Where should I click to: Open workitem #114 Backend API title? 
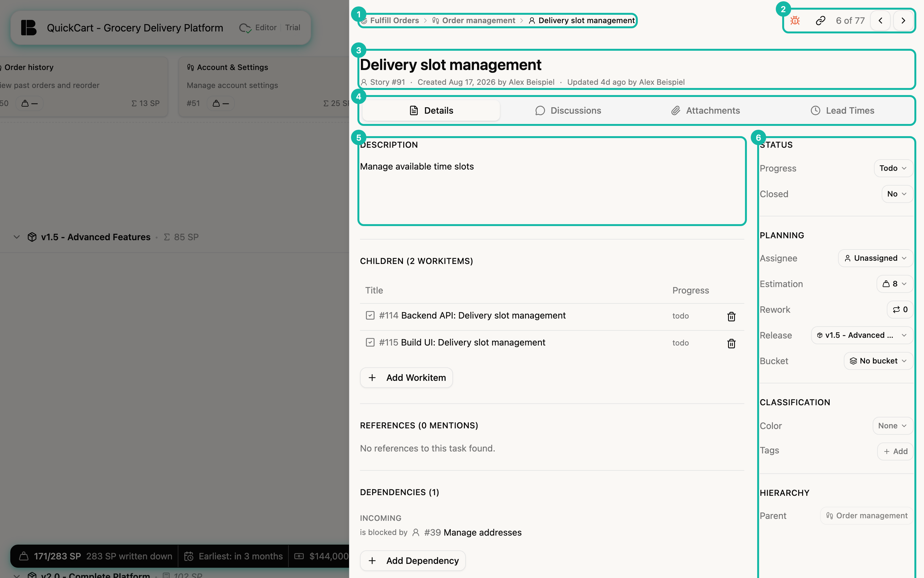point(483,315)
